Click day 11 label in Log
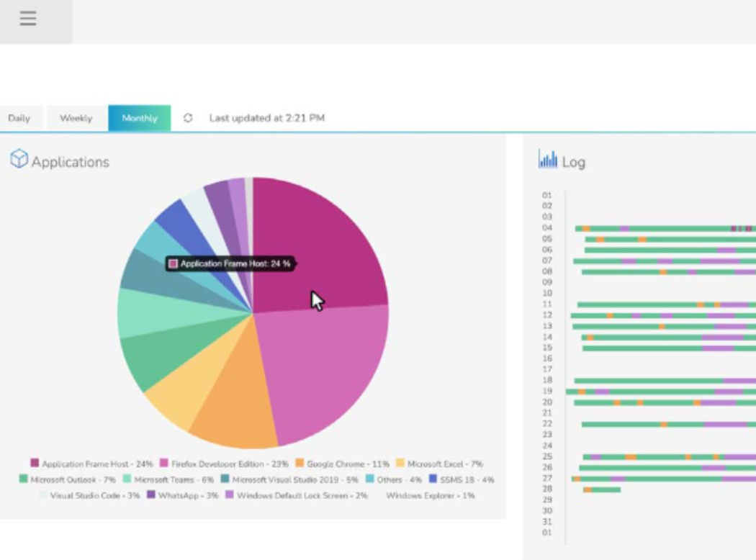The image size is (756, 560). [546, 304]
